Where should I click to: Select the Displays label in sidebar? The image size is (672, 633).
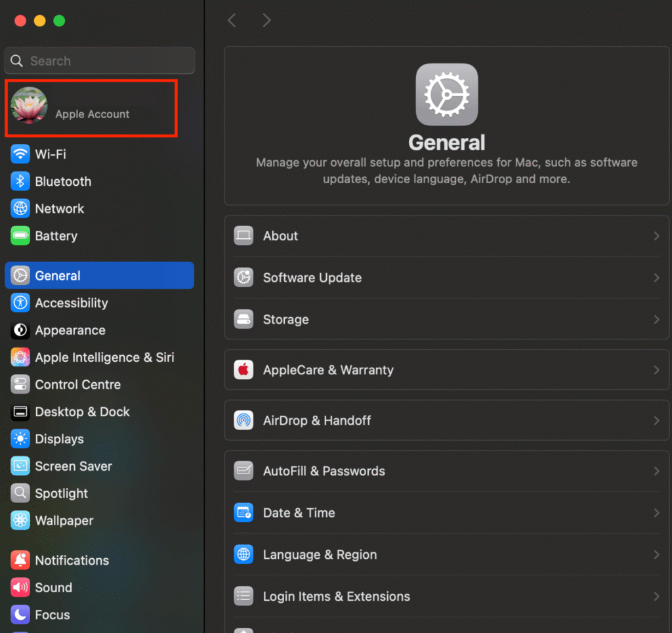coord(60,439)
